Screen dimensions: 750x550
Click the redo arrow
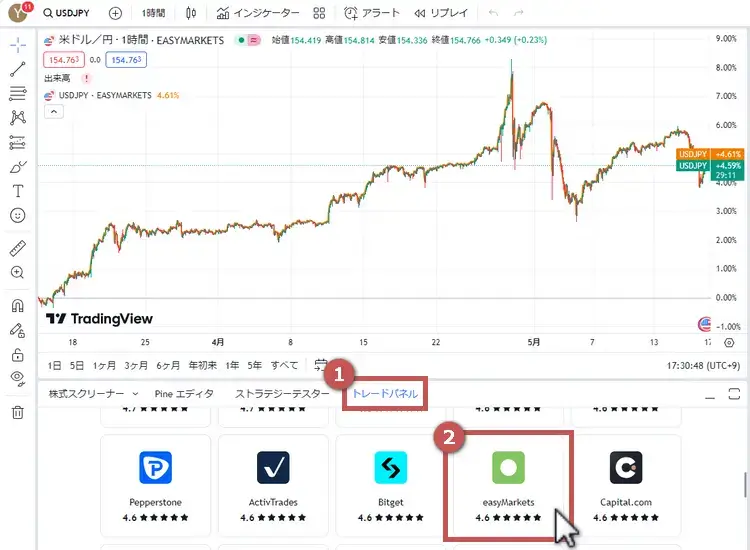518,13
